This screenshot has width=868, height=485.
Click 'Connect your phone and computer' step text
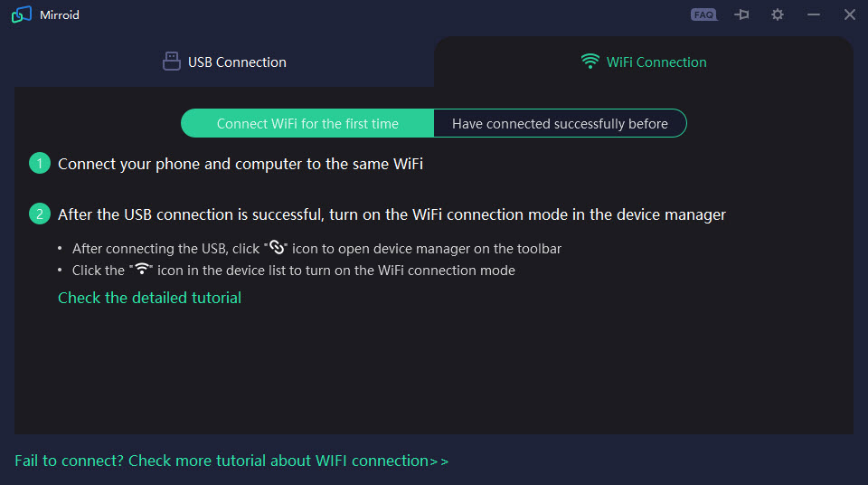point(241,164)
